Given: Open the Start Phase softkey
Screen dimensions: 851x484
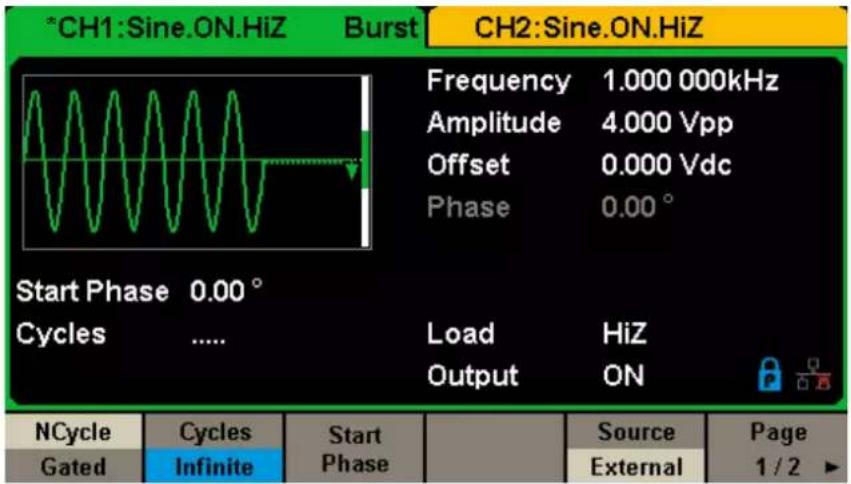Looking at the screenshot, I should (x=354, y=449).
